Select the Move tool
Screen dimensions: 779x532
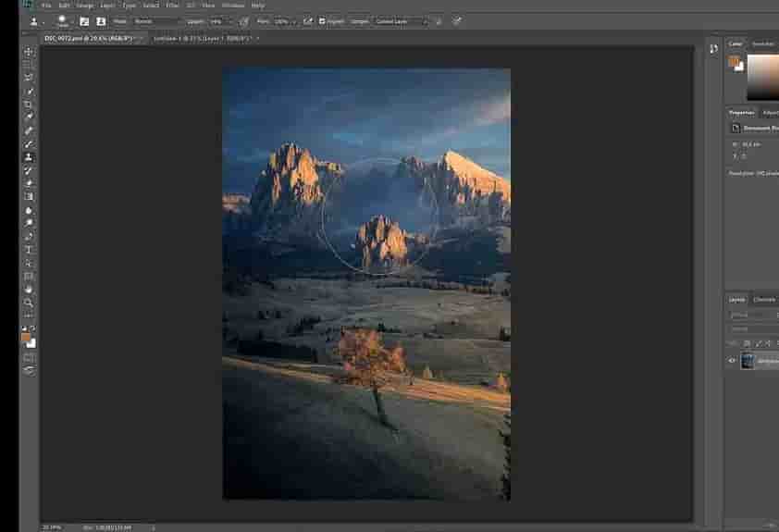29,52
